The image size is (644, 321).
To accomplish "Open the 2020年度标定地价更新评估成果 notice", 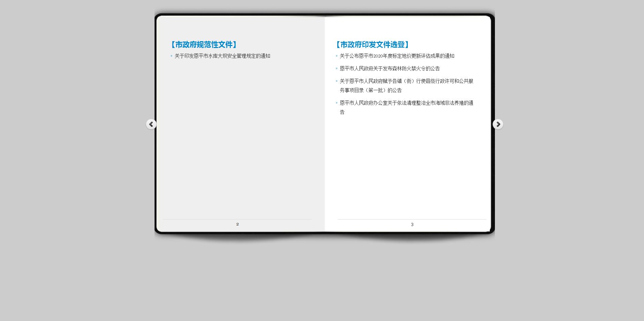I will click(397, 56).
